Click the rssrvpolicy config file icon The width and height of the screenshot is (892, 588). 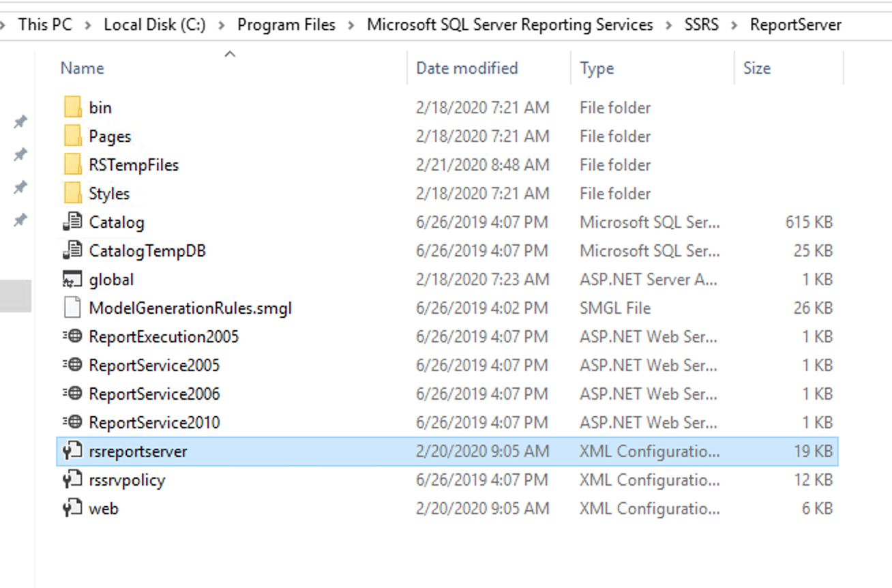[x=72, y=480]
